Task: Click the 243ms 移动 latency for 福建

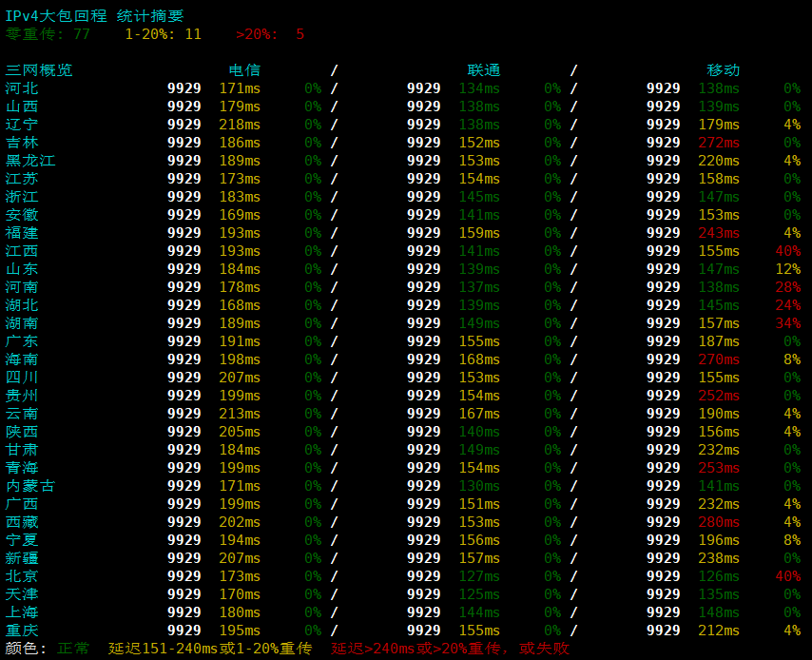Action: click(719, 233)
